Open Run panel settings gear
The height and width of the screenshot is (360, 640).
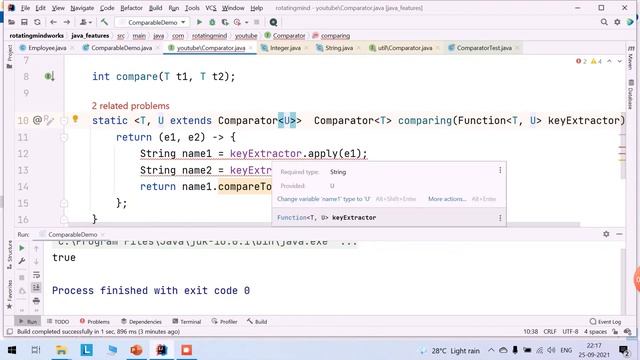606,234
